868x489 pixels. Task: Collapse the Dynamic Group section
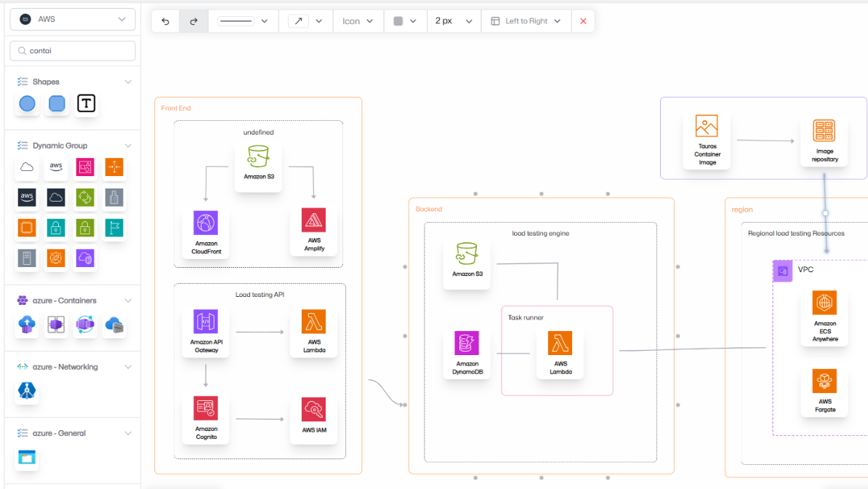pos(128,146)
